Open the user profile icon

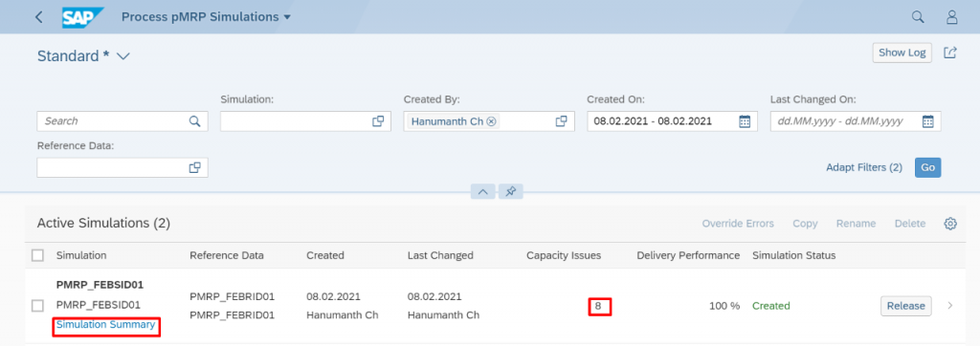tap(951, 17)
